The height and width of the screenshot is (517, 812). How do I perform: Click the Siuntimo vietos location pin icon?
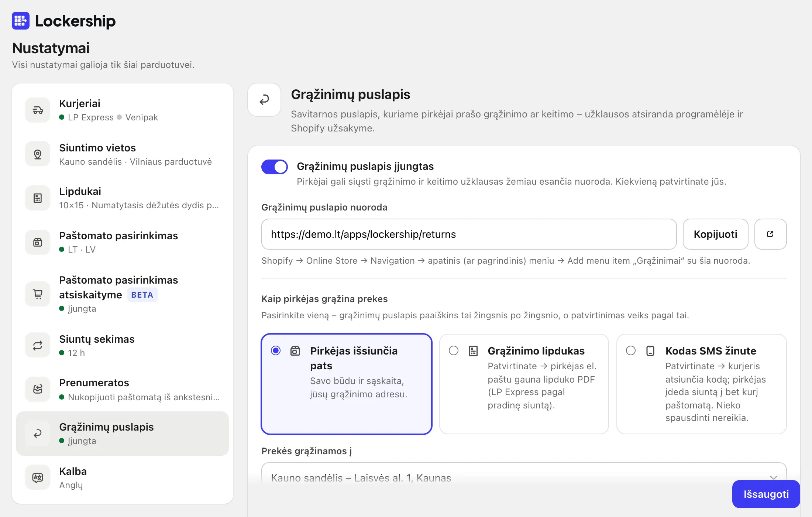38,154
